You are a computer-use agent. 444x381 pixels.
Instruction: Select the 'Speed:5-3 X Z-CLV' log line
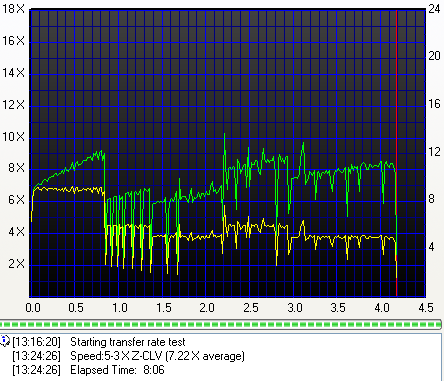157,356
